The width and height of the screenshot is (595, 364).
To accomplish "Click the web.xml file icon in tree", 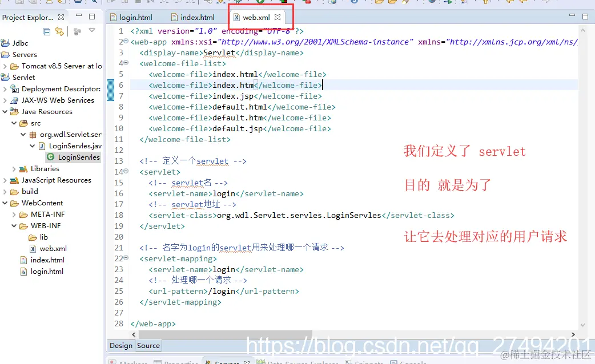I will (x=33, y=249).
